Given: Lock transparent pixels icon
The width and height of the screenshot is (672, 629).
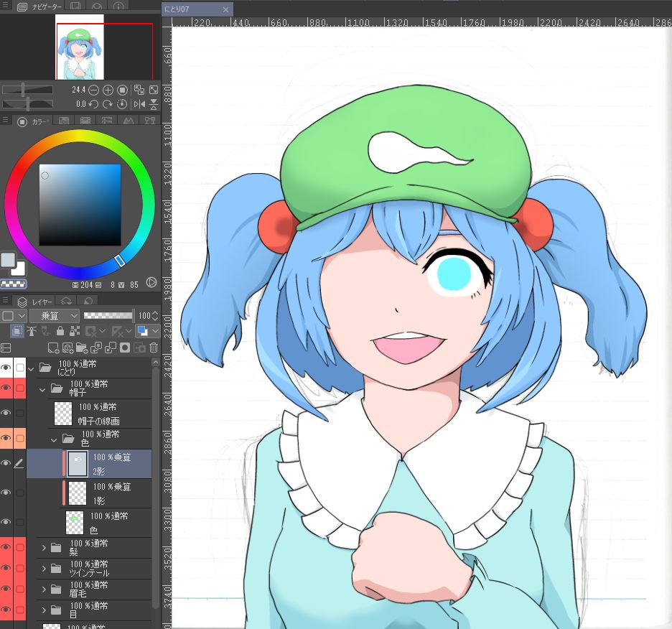Looking at the screenshot, I should [x=75, y=331].
